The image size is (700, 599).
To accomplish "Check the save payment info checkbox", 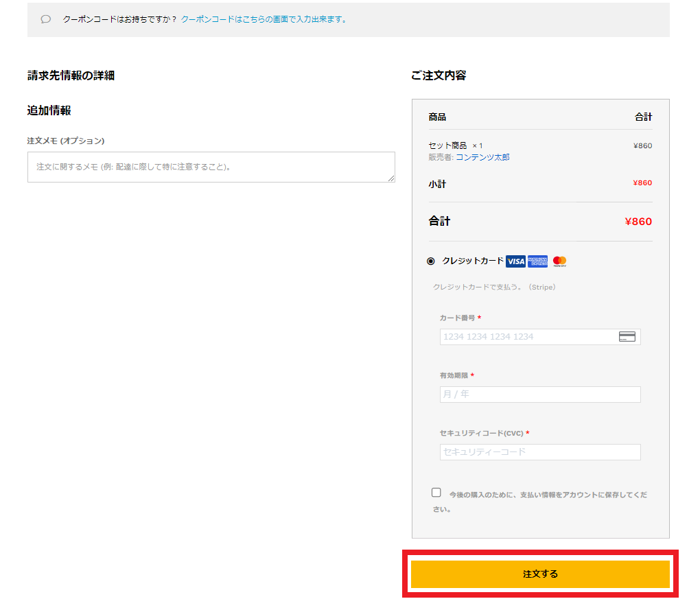I will (x=436, y=493).
